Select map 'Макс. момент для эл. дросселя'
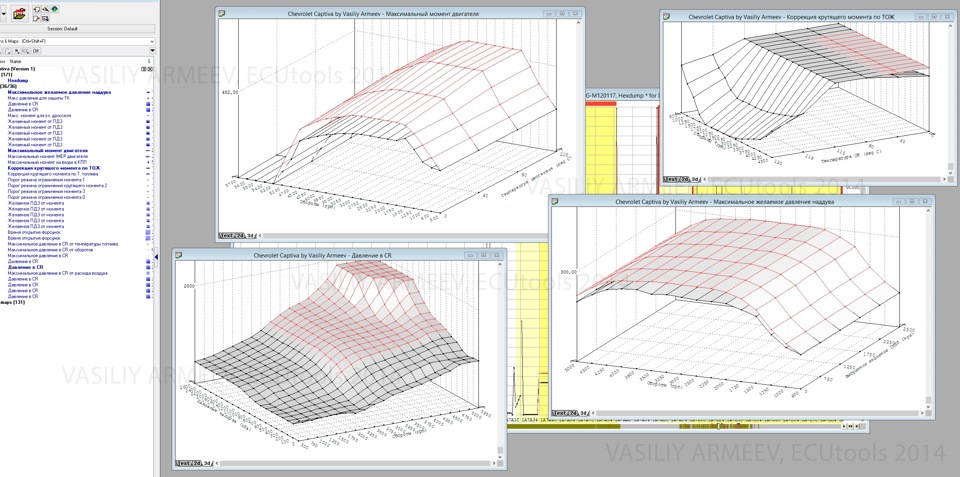The width and height of the screenshot is (960, 477). 39,115
